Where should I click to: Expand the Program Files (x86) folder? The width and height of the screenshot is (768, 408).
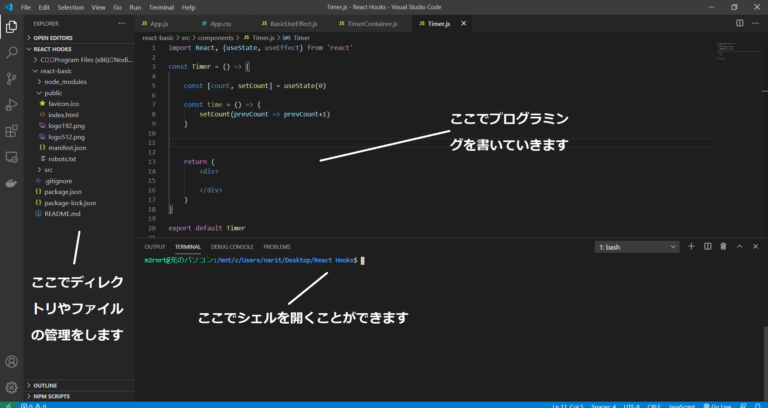tap(79, 60)
